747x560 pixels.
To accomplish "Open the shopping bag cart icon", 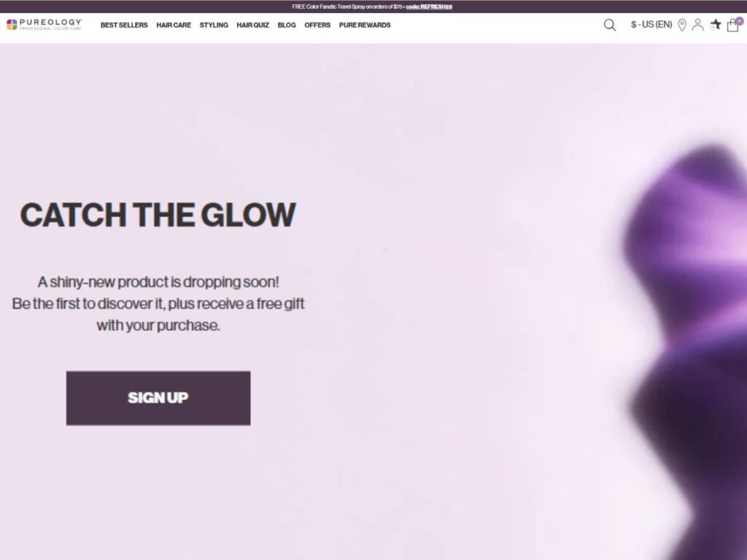I will [732, 26].
